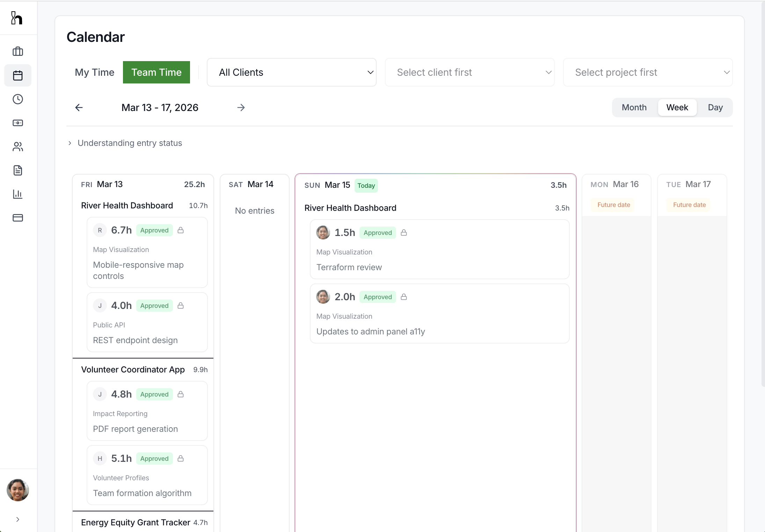
Task: Expand the Understanding entry status section
Action: click(x=130, y=143)
